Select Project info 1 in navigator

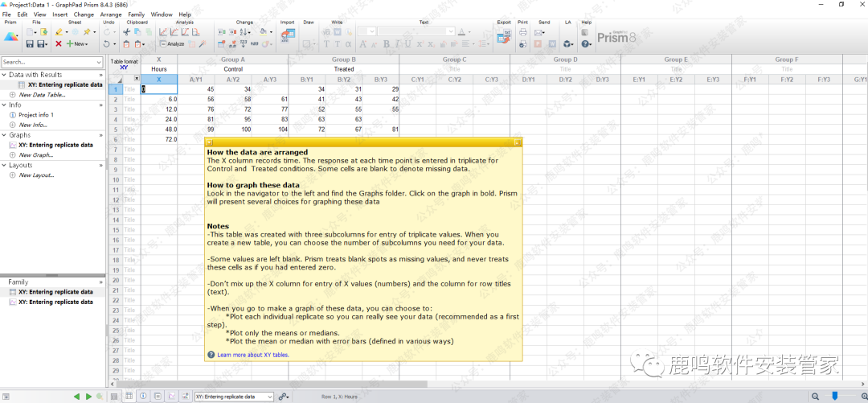click(x=36, y=115)
